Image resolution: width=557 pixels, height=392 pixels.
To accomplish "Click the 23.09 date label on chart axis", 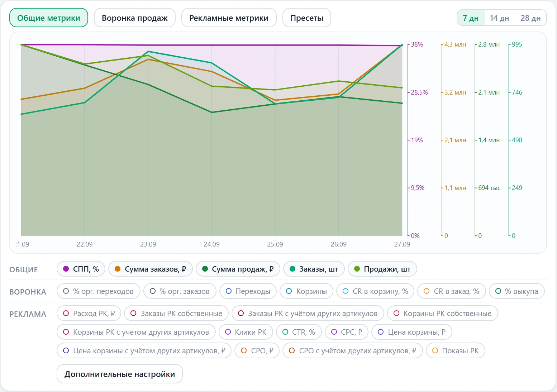I will (148, 244).
